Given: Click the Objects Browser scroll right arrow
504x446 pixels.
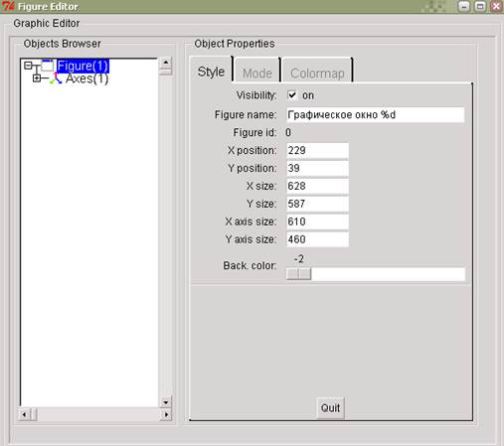Looking at the screenshot, I should 166,414.
